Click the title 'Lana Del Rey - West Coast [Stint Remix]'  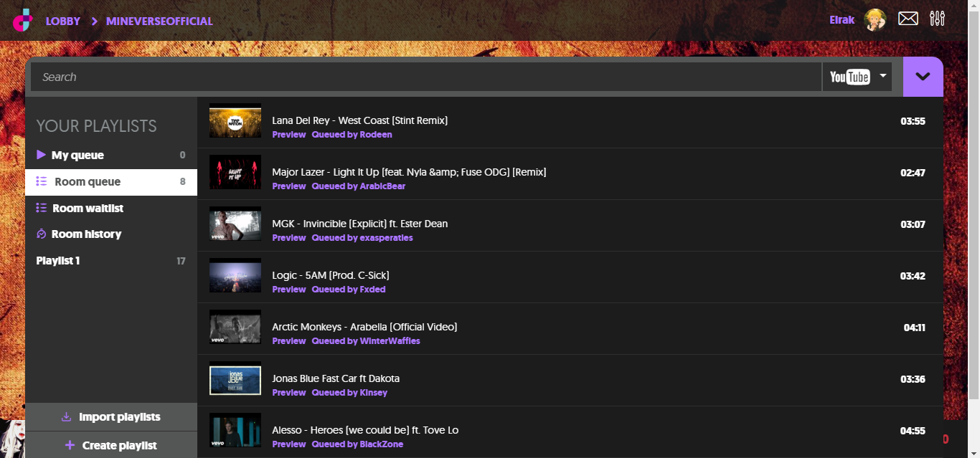coord(360,120)
